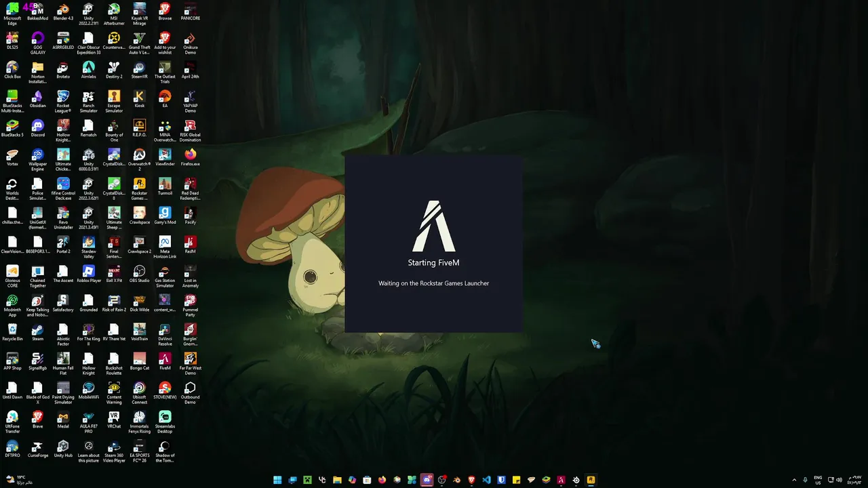This screenshot has height=488, width=868.
Task: Select the Red Dead Redemption icon
Action: 190,188
